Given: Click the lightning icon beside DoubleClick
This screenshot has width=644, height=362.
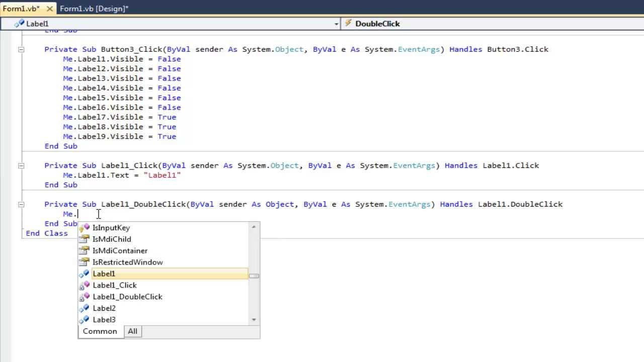Looking at the screenshot, I should pyautogui.click(x=348, y=24).
